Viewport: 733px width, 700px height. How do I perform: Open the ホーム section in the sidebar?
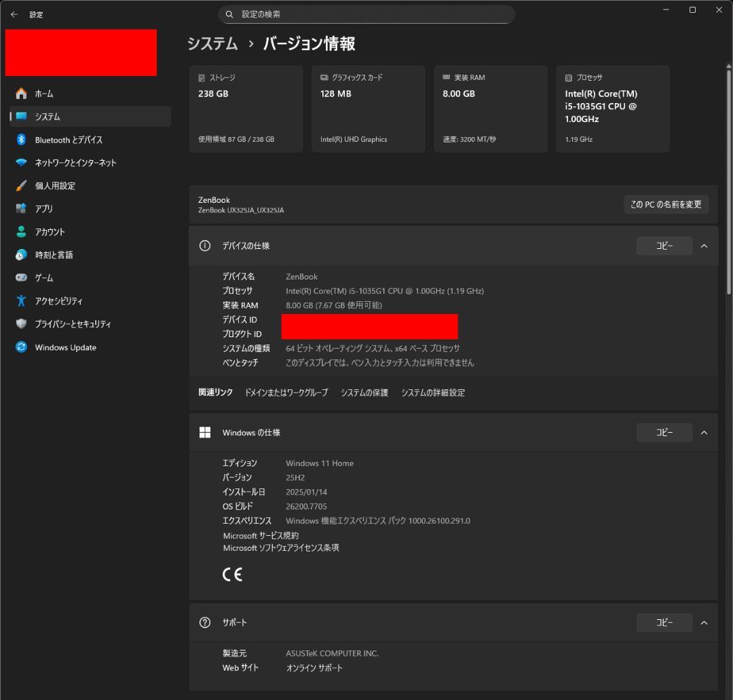(43, 93)
